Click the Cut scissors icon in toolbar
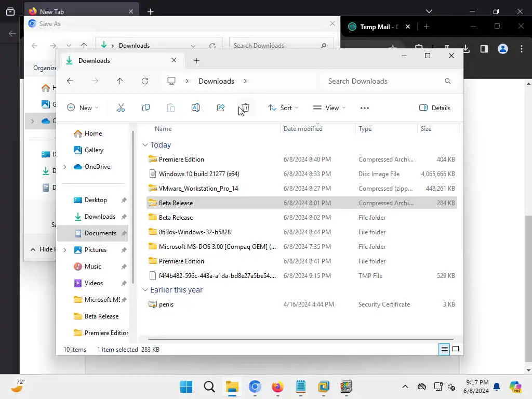 [x=121, y=108]
